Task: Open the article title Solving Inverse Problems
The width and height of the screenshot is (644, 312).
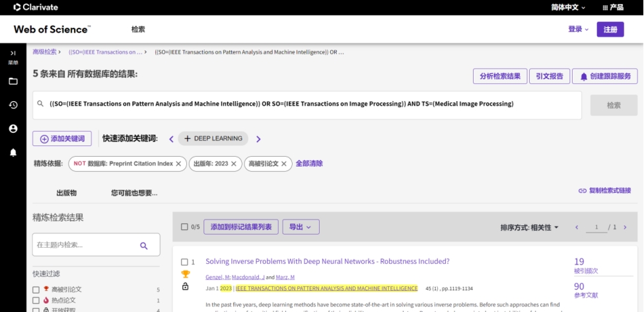Action: click(328, 262)
